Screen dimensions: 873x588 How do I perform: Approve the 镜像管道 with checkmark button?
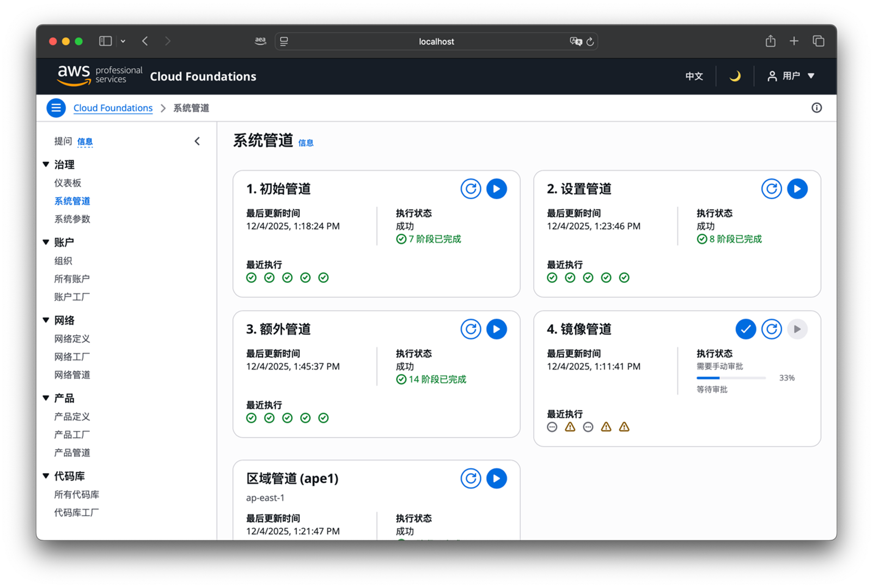point(745,329)
